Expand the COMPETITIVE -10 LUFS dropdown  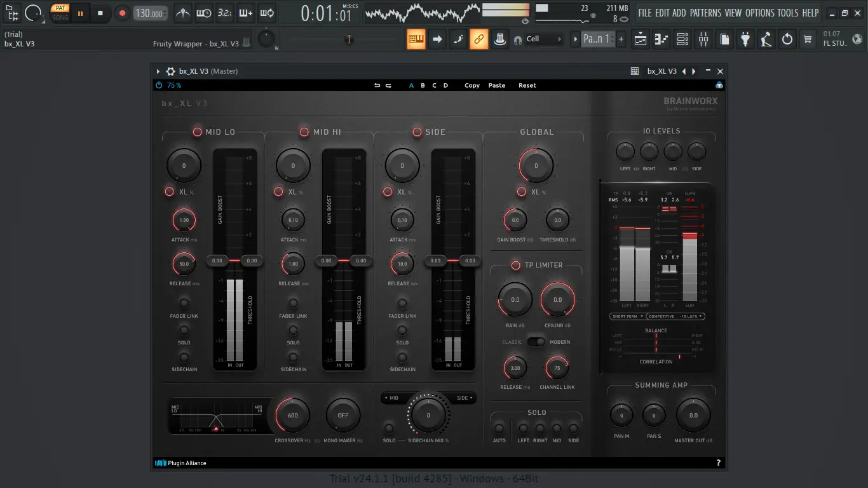676,316
